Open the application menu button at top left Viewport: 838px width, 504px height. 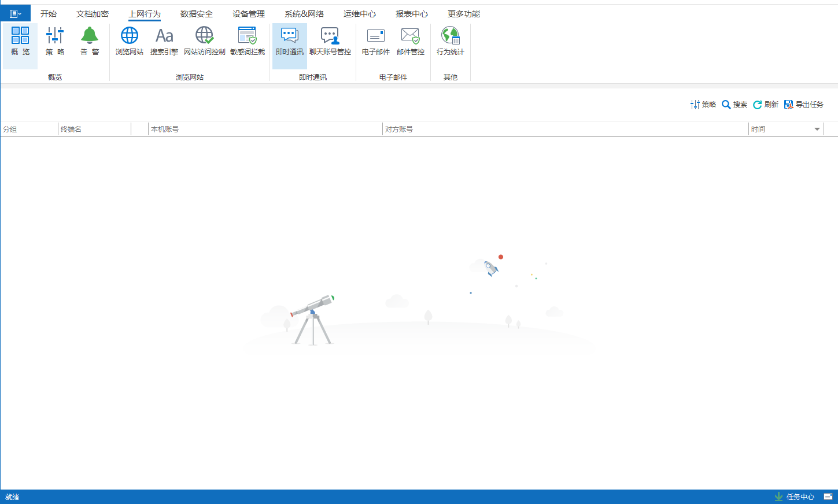coord(16,13)
